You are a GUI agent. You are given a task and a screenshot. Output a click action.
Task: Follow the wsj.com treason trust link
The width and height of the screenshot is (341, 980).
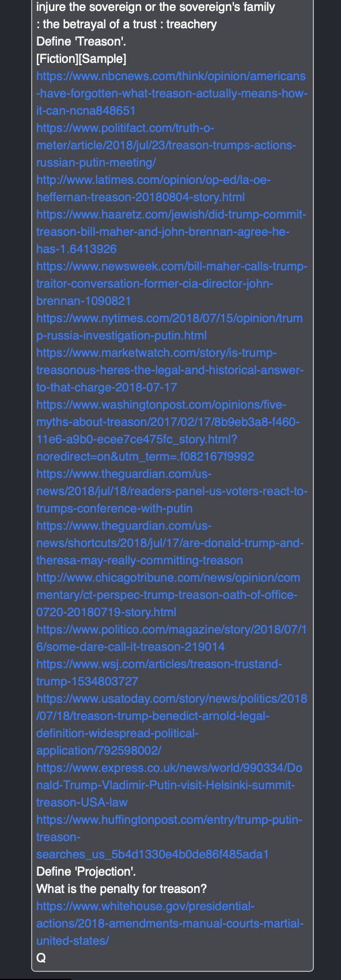pyautogui.click(x=159, y=673)
